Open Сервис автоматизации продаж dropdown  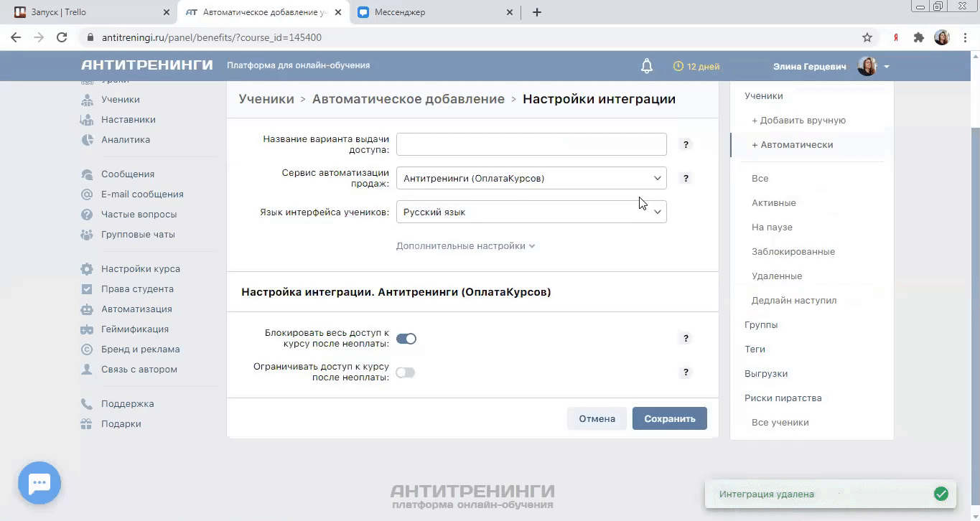point(531,178)
